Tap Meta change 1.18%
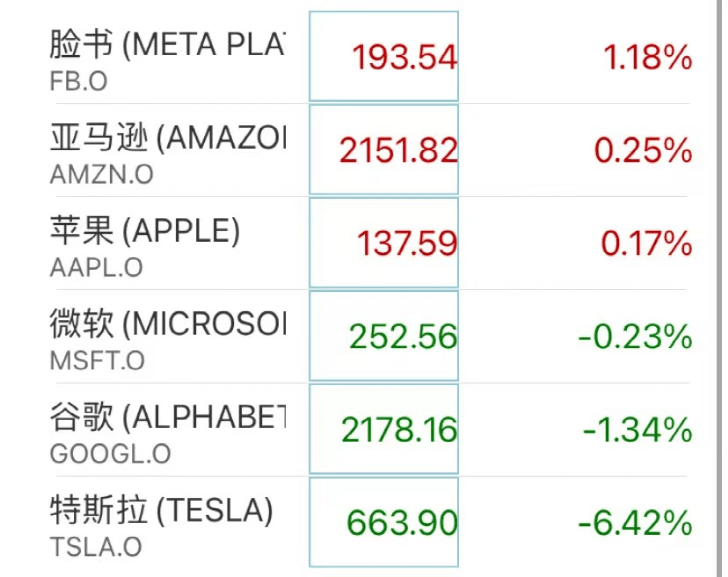 point(648,58)
